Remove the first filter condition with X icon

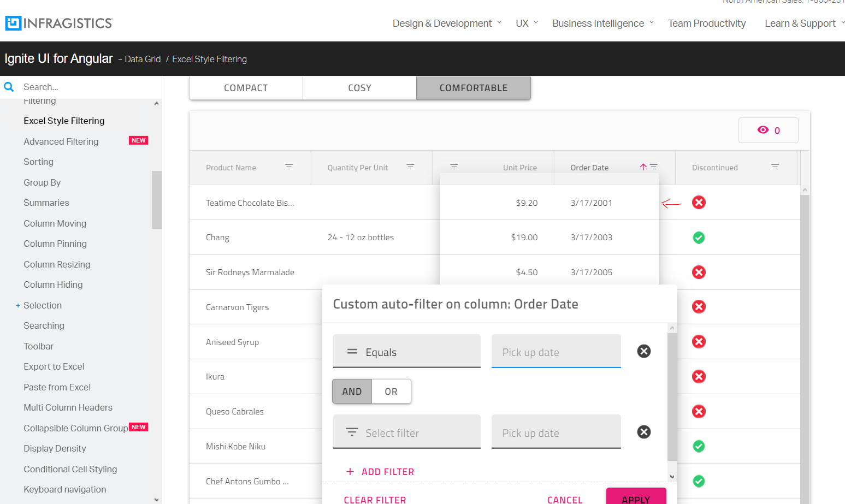point(643,351)
